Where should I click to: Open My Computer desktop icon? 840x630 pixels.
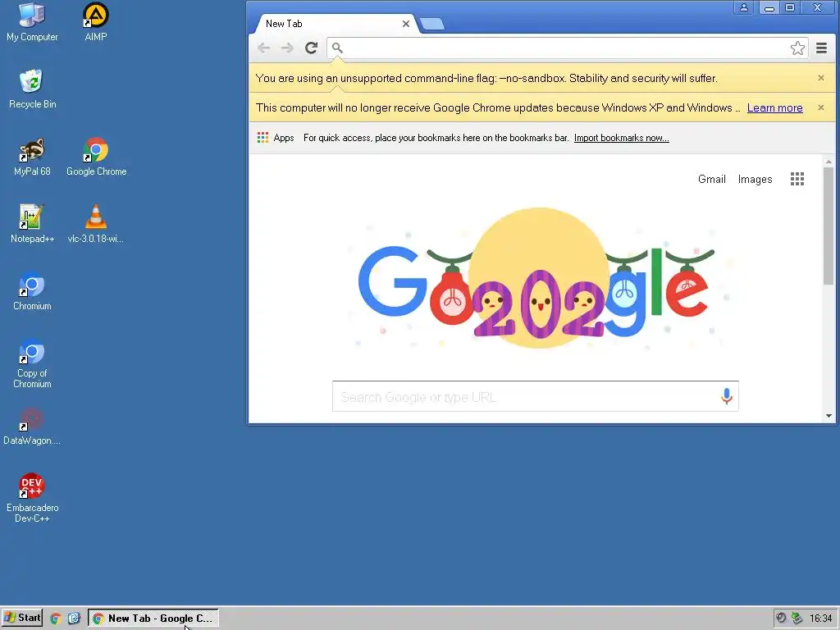point(32,21)
